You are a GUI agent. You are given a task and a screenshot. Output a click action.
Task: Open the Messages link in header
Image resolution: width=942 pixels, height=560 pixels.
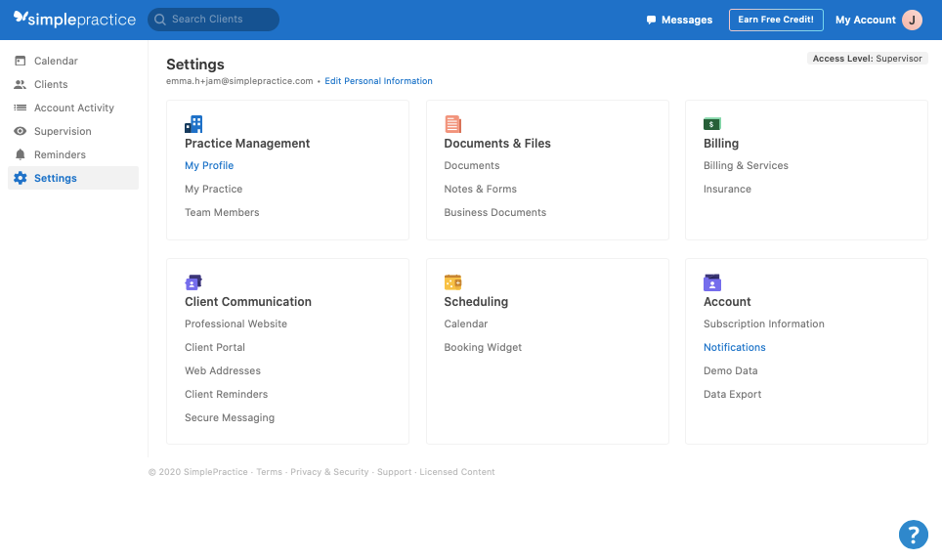tap(679, 20)
